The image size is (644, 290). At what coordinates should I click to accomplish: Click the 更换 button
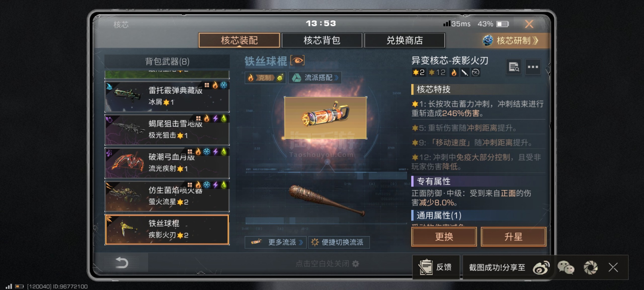[x=444, y=237]
